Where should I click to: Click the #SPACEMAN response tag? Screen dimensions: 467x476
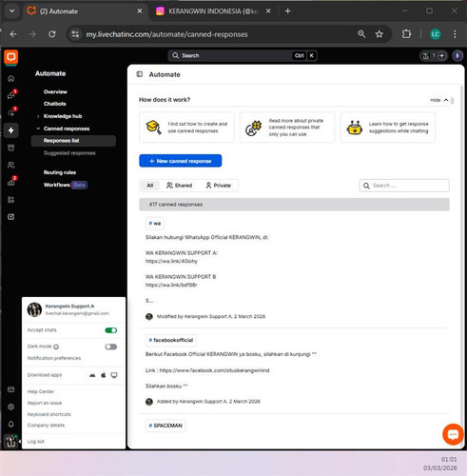[x=165, y=426]
